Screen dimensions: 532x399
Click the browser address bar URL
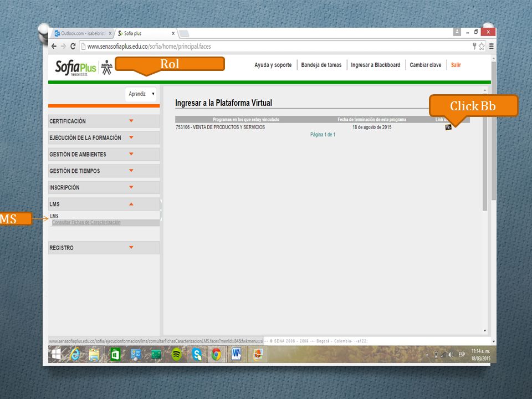pos(149,47)
